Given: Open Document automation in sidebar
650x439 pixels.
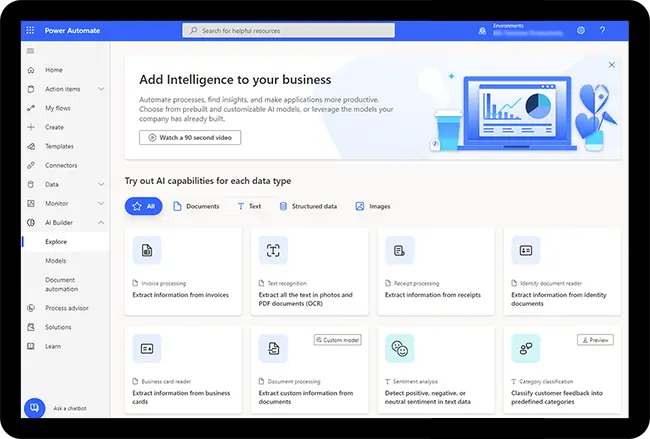Looking at the screenshot, I should point(61,284).
